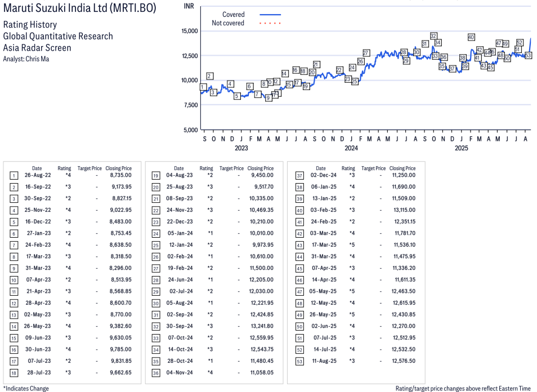Click the numbered box 28 beside 24-Jun-24
The image size is (537, 392).
point(156,280)
